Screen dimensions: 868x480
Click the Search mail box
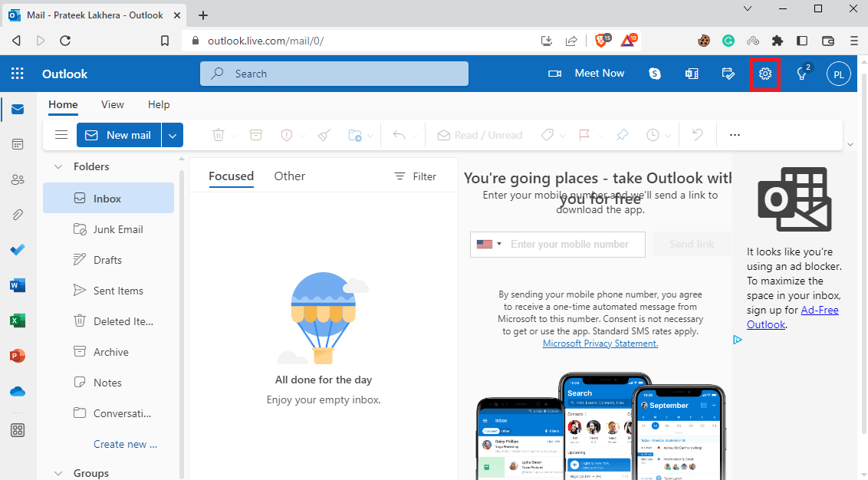pos(334,74)
